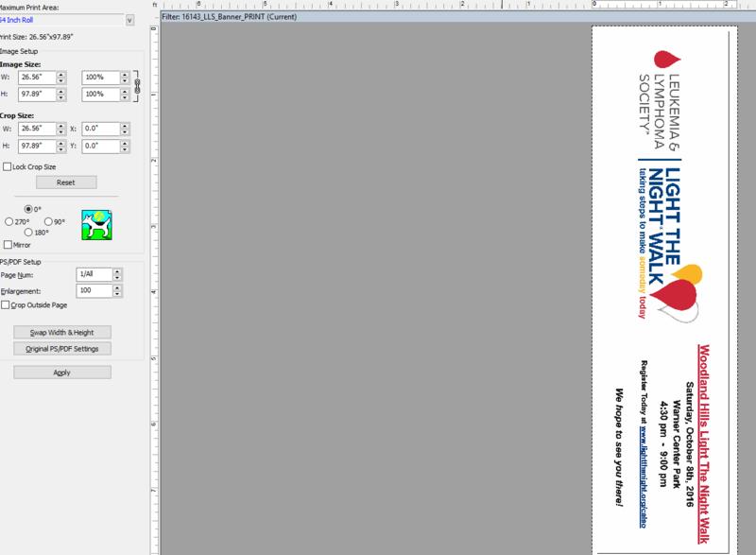This screenshot has height=555, width=756.
Task: Click the Image Setup group label
Action: click(19, 52)
